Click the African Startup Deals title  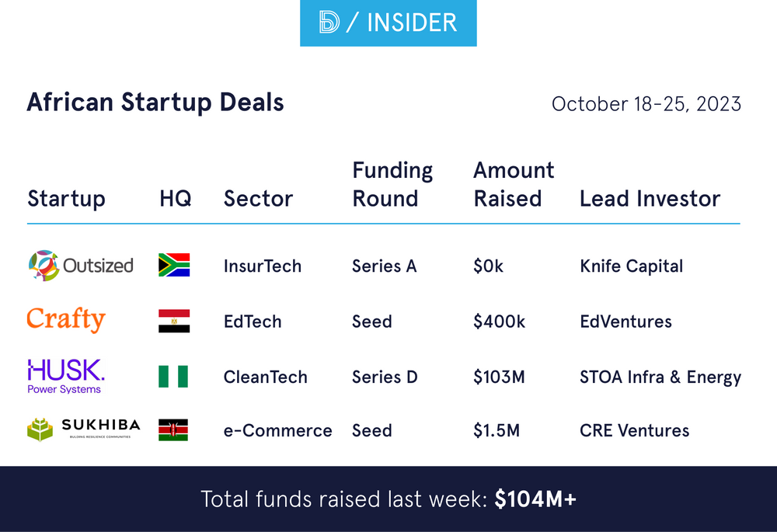click(x=155, y=103)
